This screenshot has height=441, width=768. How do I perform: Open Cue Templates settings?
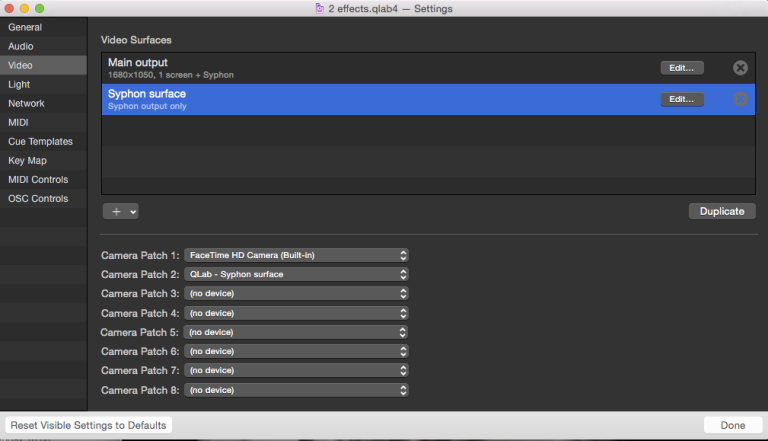point(40,141)
